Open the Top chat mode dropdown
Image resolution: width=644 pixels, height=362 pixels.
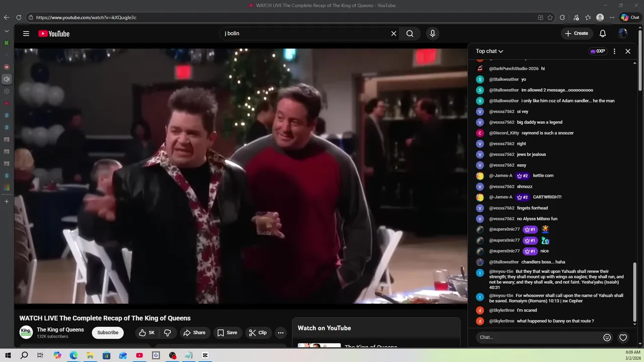(490, 51)
